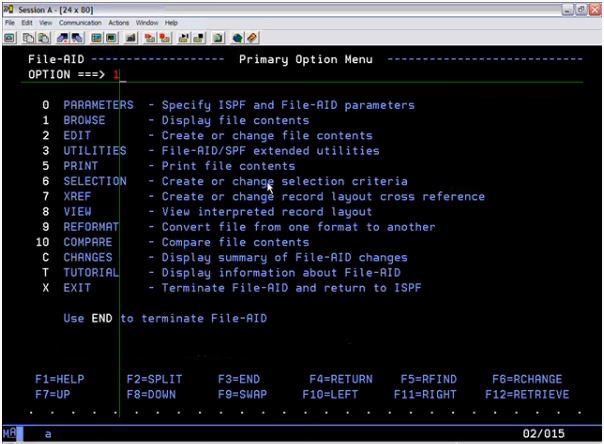The image size is (604, 444).
Task: Click the 'Primary Option Menu' title text
Action: coord(306,60)
